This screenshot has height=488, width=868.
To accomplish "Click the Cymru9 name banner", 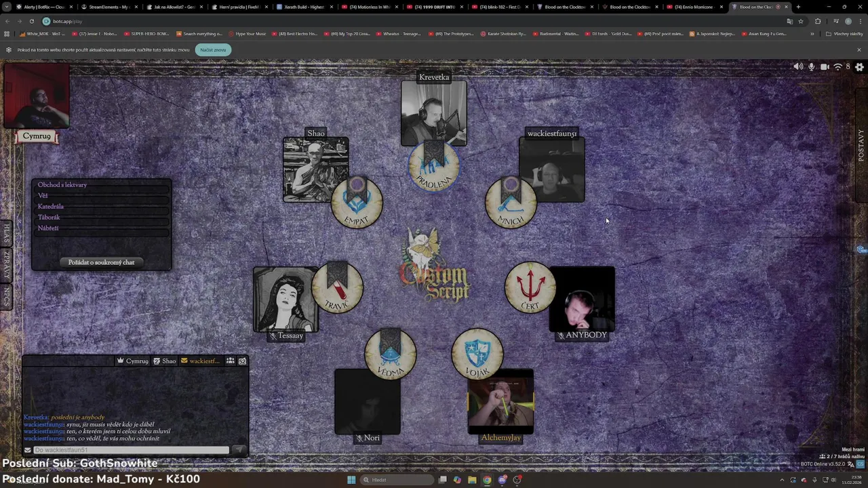I will point(37,136).
